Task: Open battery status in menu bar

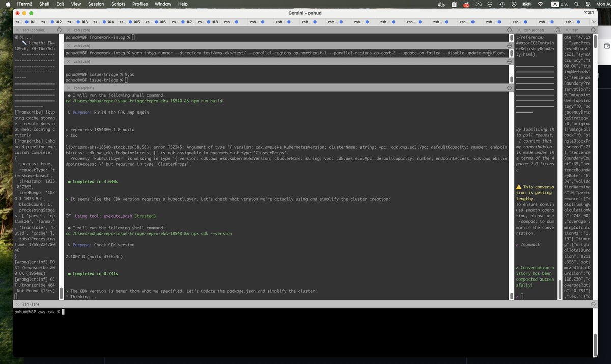Action: [527, 4]
